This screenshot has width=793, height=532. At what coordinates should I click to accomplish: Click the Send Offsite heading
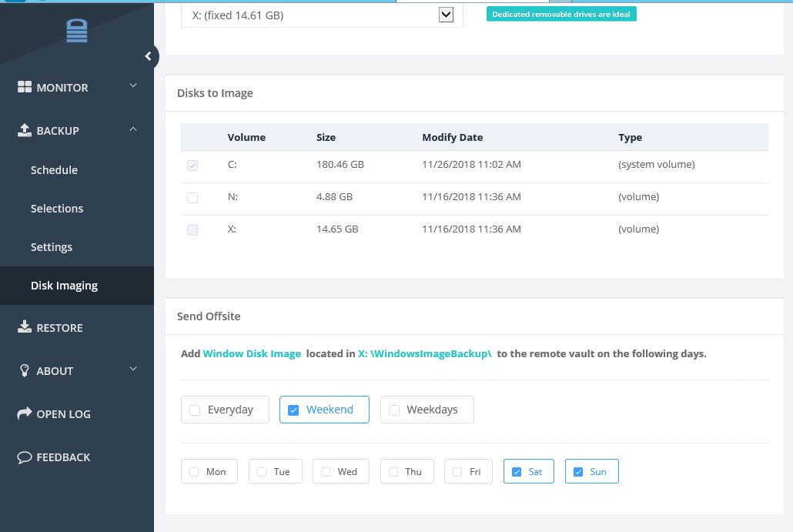(209, 316)
